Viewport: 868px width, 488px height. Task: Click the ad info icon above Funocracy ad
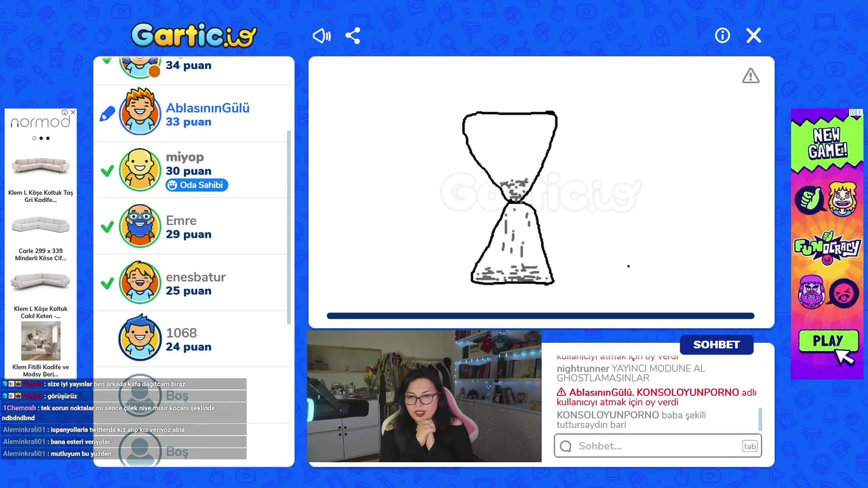pos(854,113)
